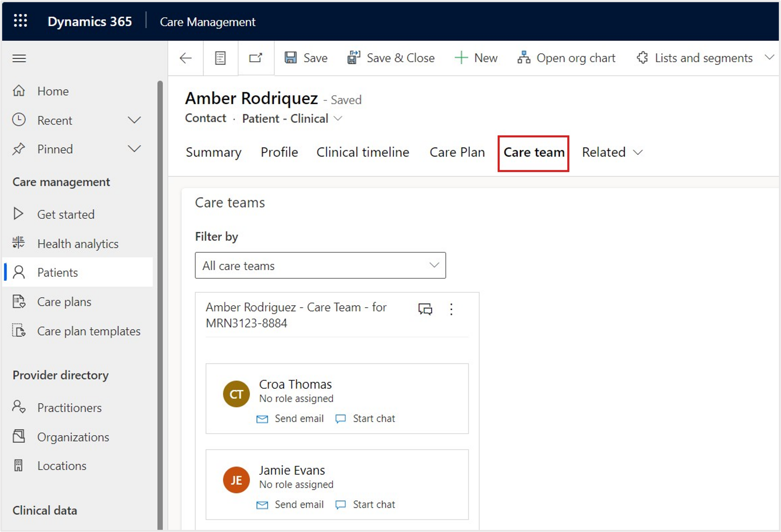Click the Open org chart icon
Screen dimensions: 781x532
point(524,57)
